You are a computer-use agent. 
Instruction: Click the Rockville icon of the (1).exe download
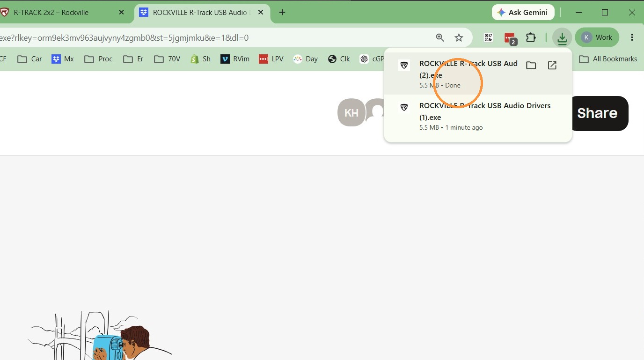click(404, 108)
